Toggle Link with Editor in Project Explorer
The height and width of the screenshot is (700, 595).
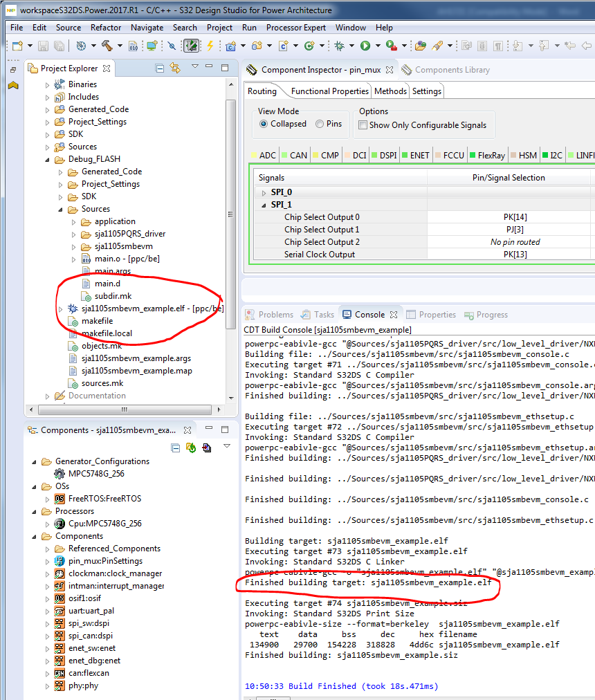point(175,68)
